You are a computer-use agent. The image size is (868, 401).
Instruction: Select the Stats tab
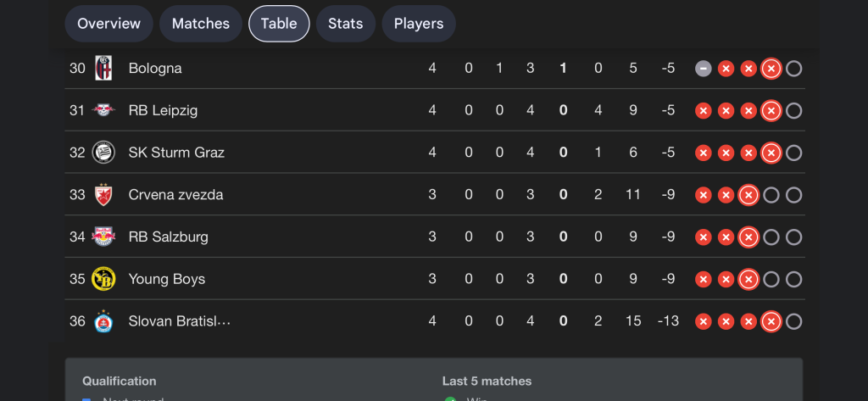(345, 24)
